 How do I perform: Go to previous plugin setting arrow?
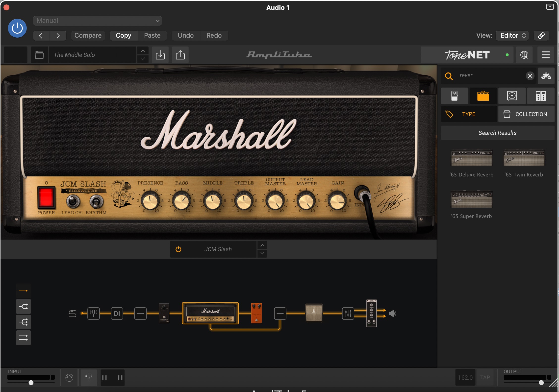coord(41,36)
